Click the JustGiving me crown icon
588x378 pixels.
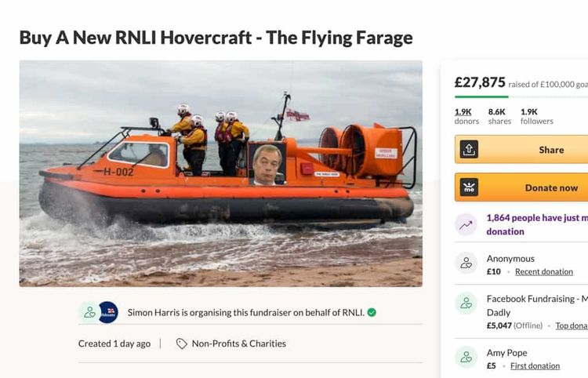[x=469, y=187]
